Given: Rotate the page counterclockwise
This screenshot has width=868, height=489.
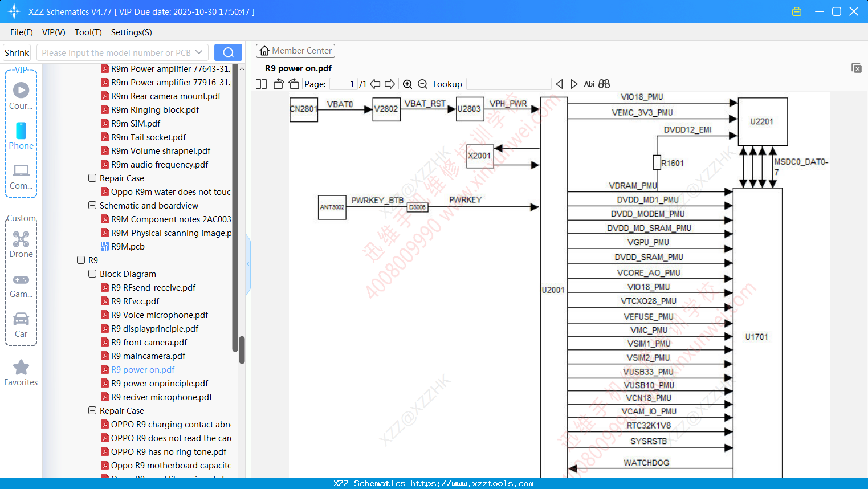Looking at the screenshot, I should [x=278, y=84].
